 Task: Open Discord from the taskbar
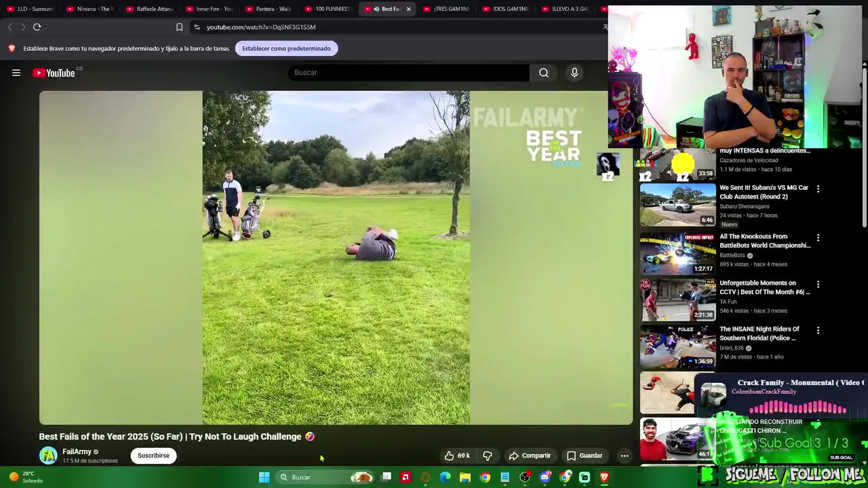(545, 477)
